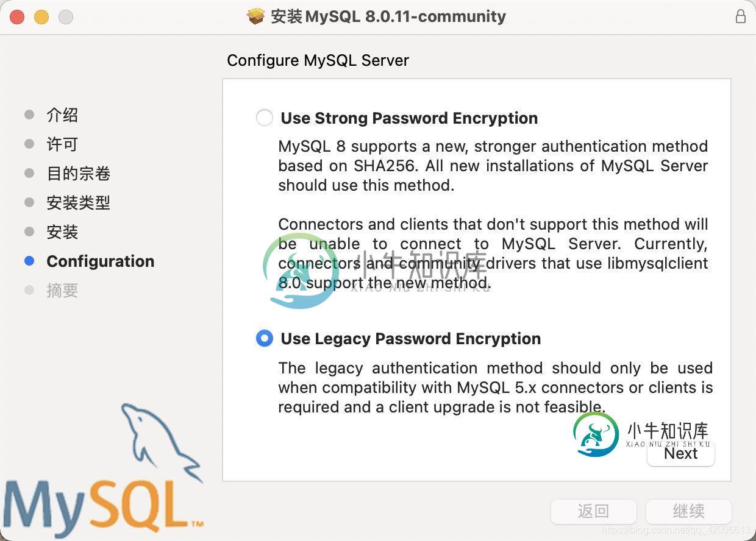Click the gray bullet beside 介绍
This screenshot has height=541, width=756.
click(x=29, y=115)
